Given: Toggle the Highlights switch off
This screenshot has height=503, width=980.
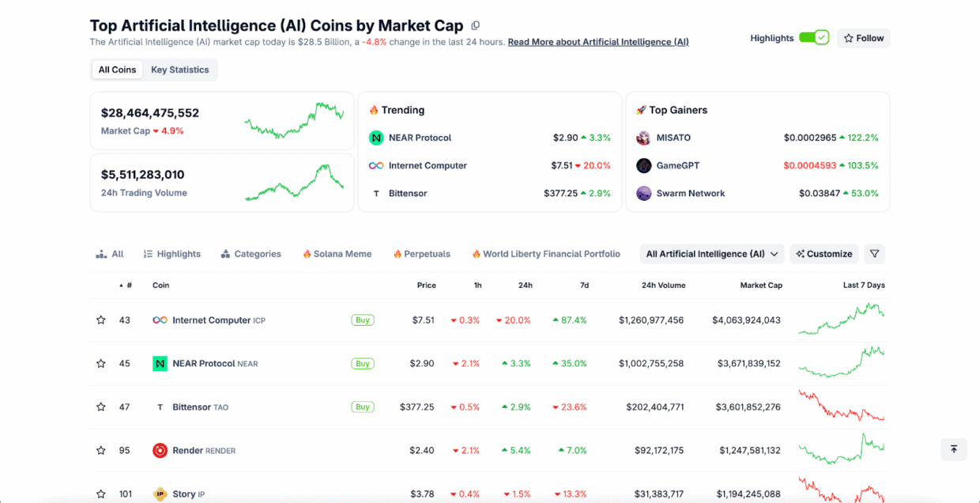Looking at the screenshot, I should click(813, 38).
